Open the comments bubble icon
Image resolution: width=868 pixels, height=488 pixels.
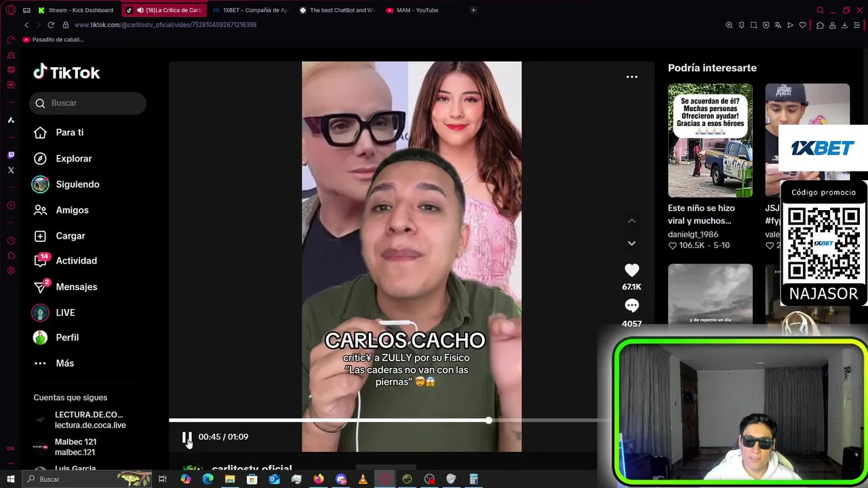pyautogui.click(x=631, y=306)
